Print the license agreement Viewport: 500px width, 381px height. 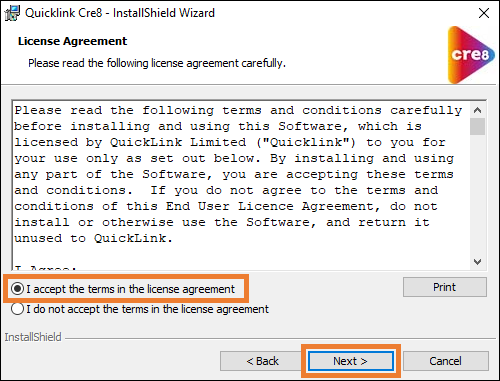(x=445, y=287)
